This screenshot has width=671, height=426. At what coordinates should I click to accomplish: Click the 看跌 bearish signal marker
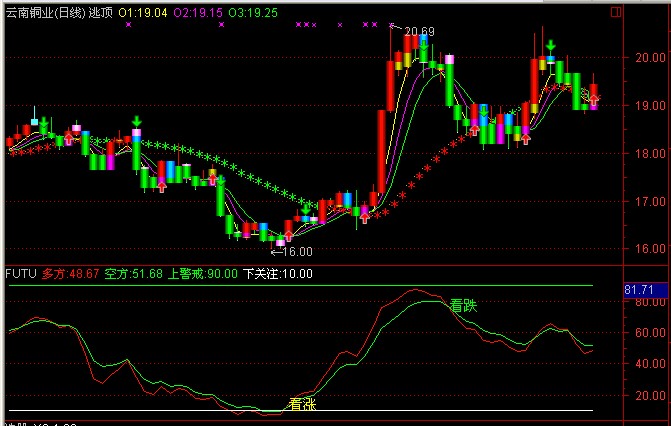(x=463, y=305)
